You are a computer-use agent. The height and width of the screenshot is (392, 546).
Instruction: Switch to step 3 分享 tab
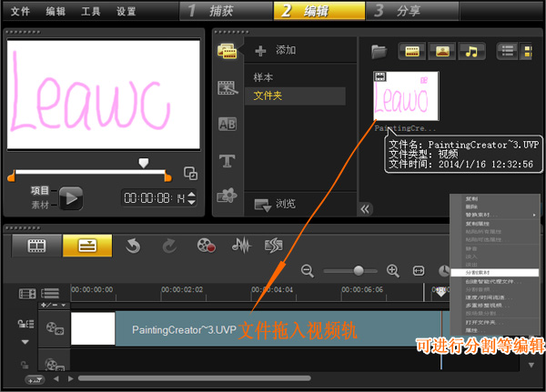[x=411, y=11]
